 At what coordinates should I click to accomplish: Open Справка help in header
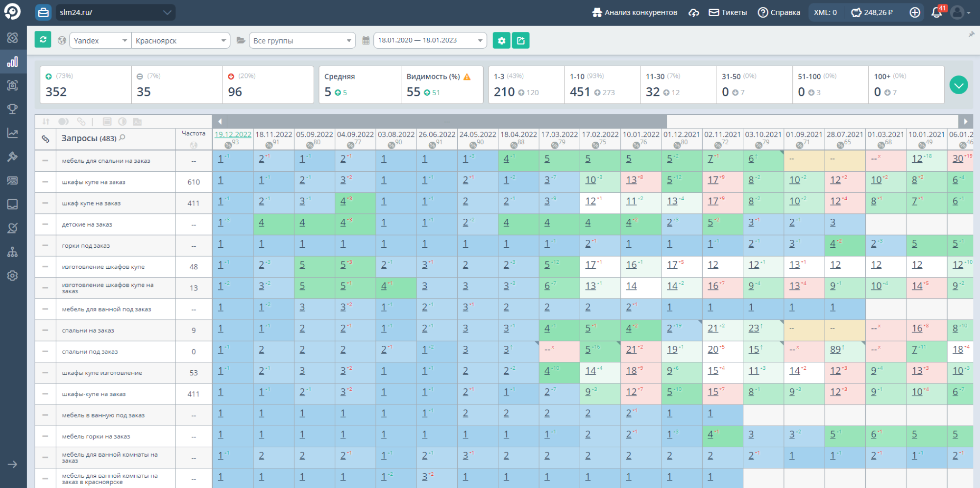click(779, 13)
